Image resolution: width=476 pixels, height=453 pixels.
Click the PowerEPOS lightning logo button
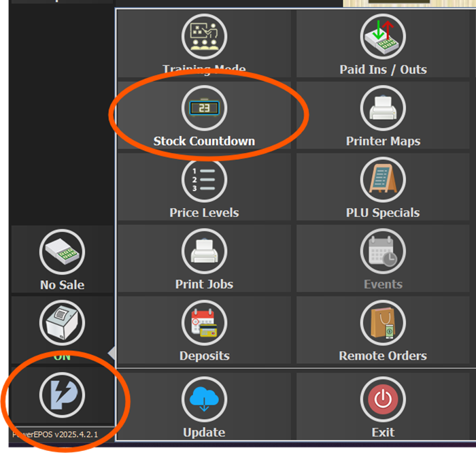(63, 395)
